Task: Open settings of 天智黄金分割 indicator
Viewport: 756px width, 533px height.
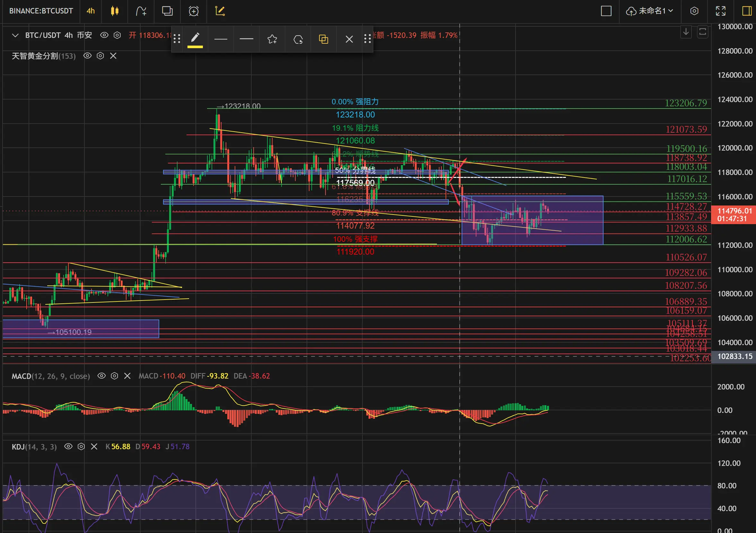Action: 100,56
